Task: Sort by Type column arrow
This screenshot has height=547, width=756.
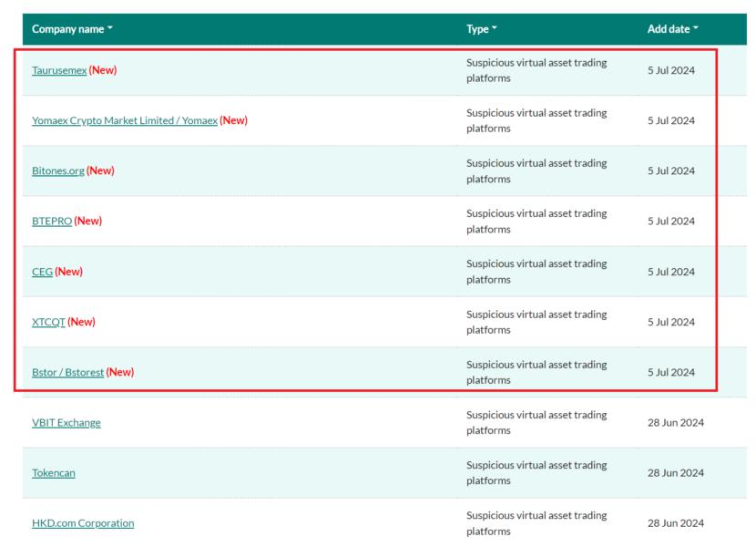Action: point(495,28)
